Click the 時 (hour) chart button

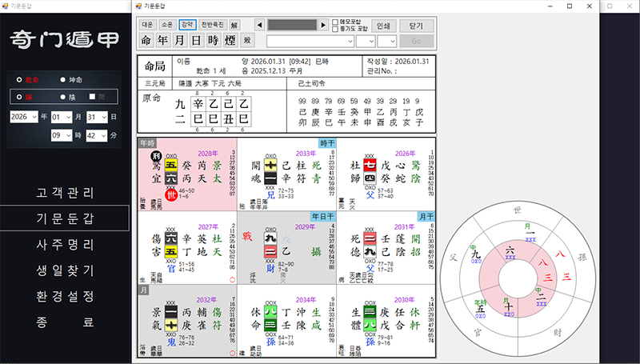point(213,41)
